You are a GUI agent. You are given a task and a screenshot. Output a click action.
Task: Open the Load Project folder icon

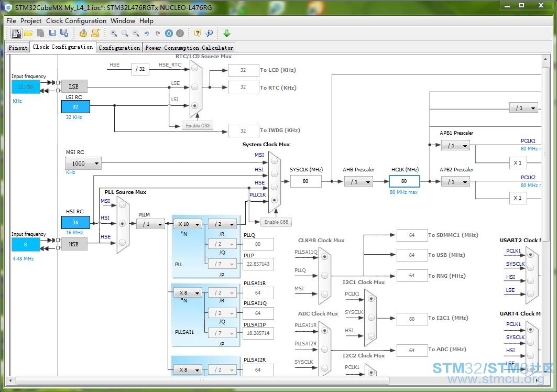[x=28, y=33]
